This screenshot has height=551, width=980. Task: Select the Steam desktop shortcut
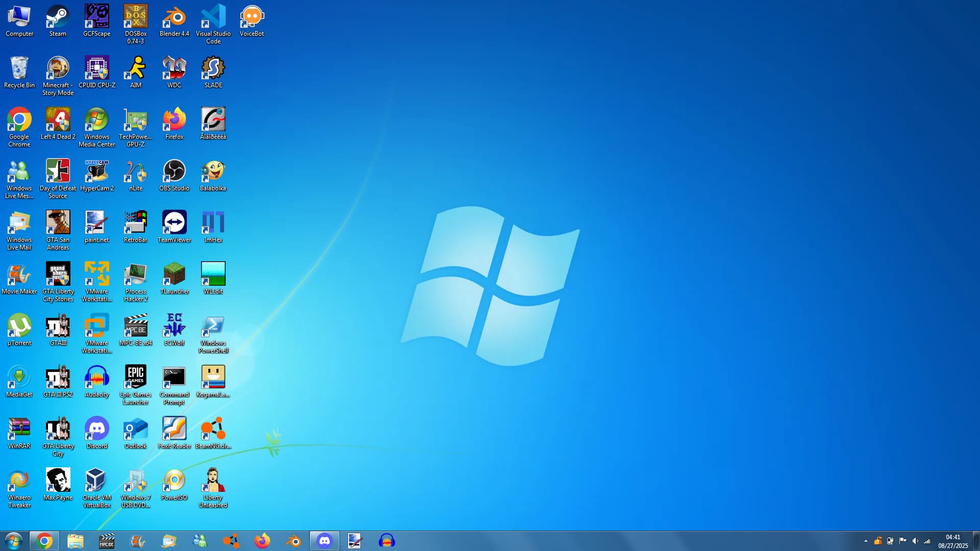pos(58,18)
